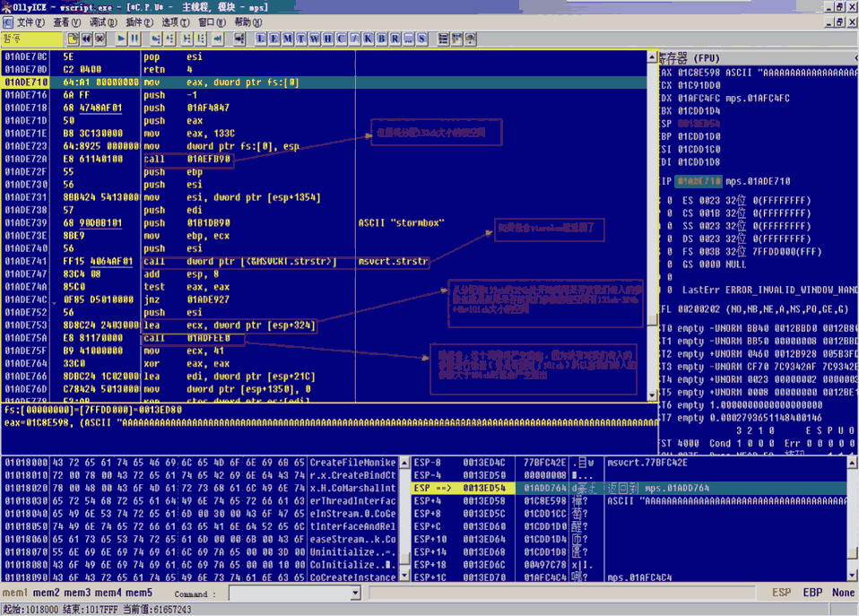
Task: Click the disassembly pane vertical scrollbar
Action: tap(652, 224)
